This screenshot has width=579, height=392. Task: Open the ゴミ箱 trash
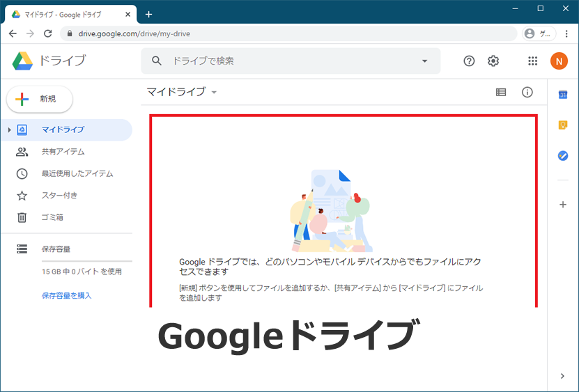(x=66, y=217)
